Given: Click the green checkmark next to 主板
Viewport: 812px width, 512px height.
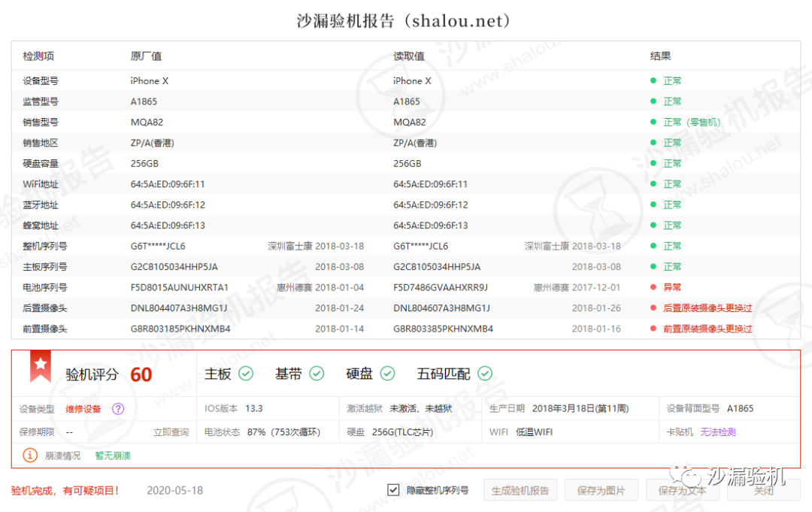Looking at the screenshot, I should pos(245,373).
